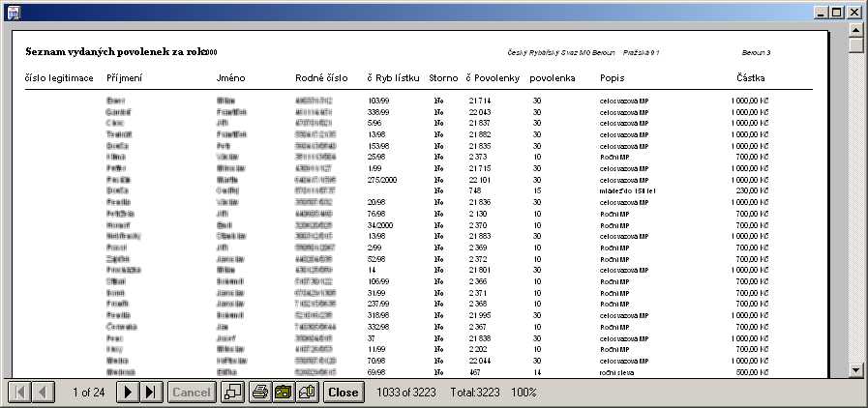Advance to the next report page
The width and height of the screenshot is (868, 408).
(128, 392)
